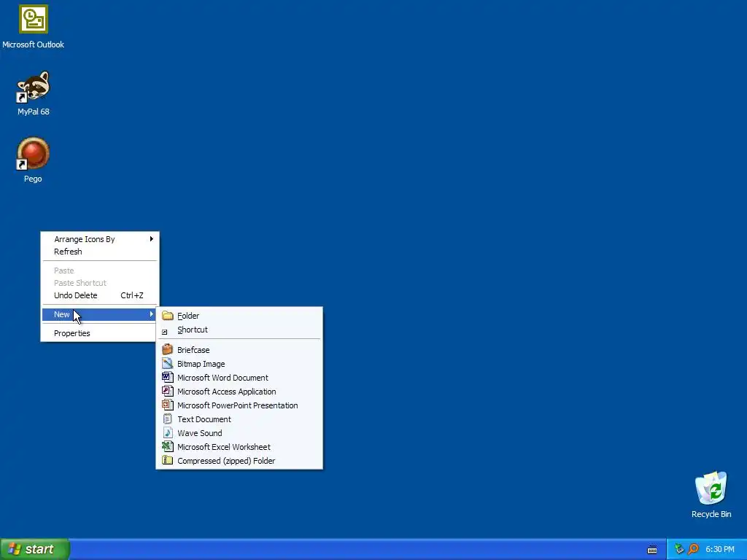Screen dimensions: 747x560
Task: Choose Refresh from the context menu
Action: pyautogui.click(x=101, y=252)
